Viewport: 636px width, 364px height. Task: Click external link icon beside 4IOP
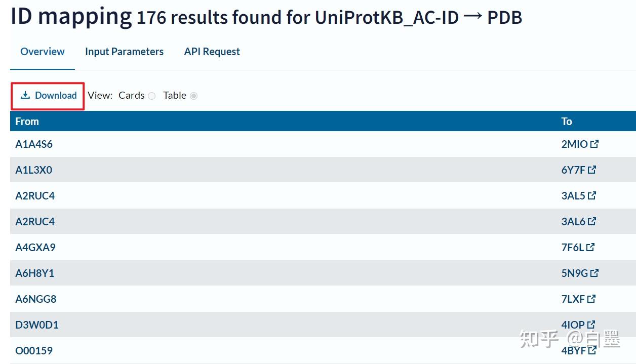pyautogui.click(x=591, y=324)
